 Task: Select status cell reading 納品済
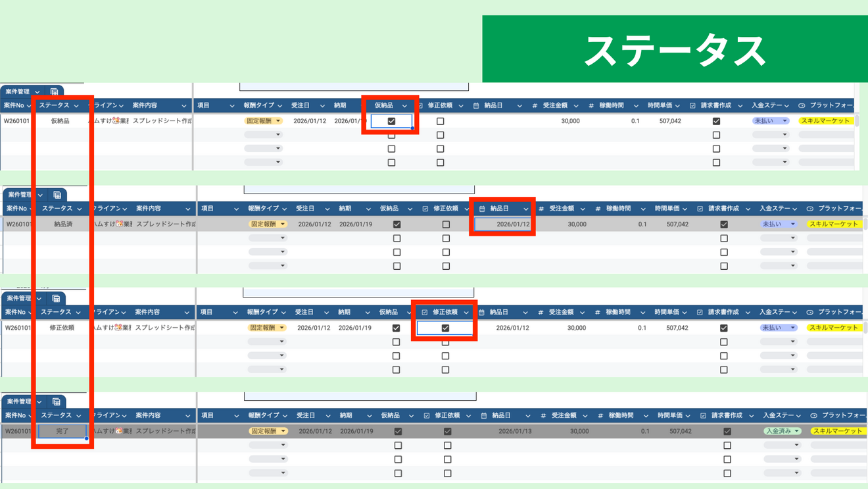63,224
